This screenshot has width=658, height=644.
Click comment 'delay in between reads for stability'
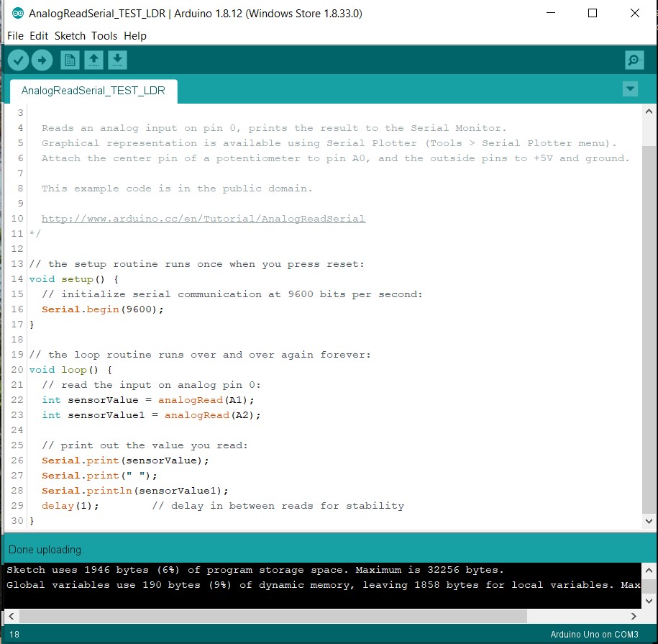point(288,506)
